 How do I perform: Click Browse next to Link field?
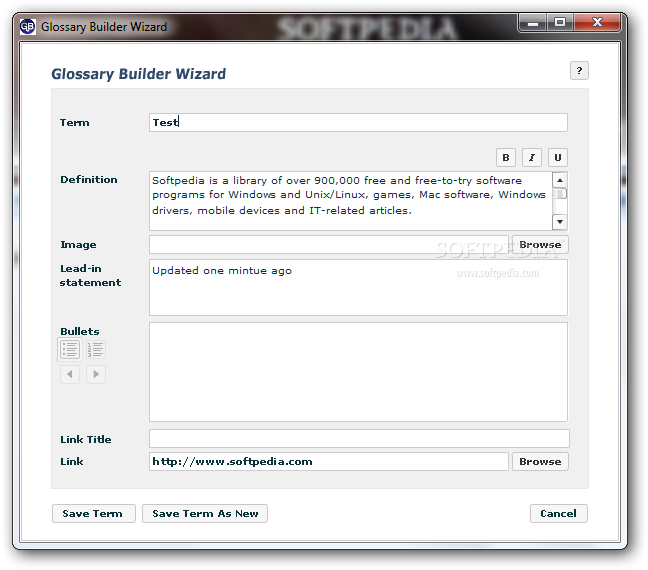540,461
